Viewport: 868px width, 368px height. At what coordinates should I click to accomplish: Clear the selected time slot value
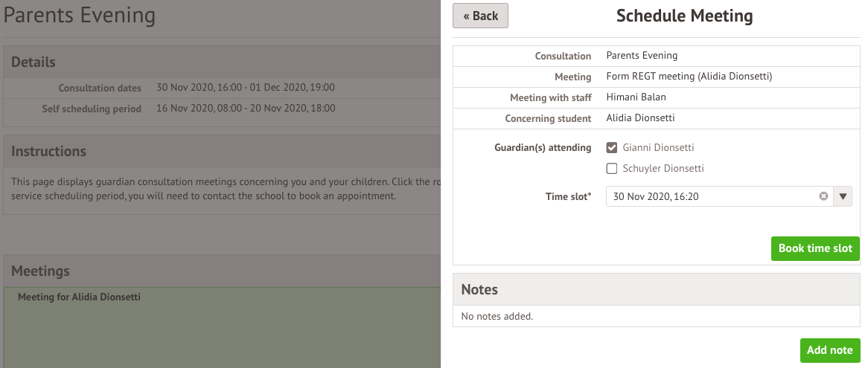point(823,196)
